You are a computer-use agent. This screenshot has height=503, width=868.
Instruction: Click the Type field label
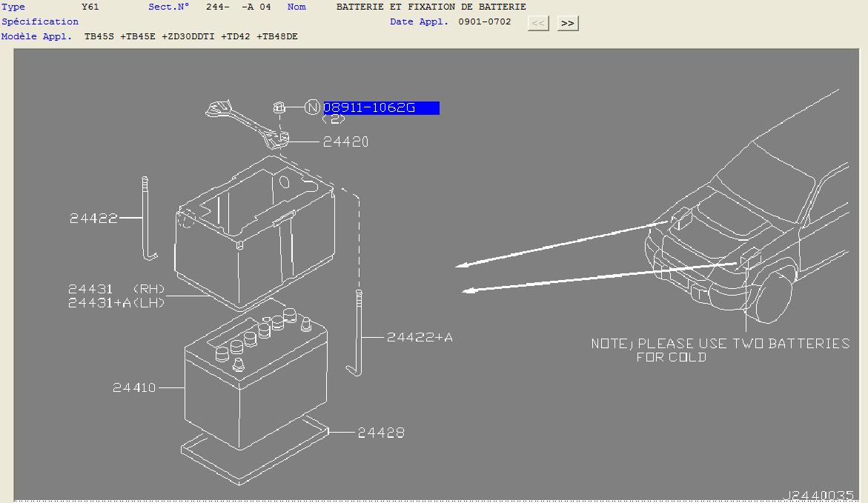point(13,7)
